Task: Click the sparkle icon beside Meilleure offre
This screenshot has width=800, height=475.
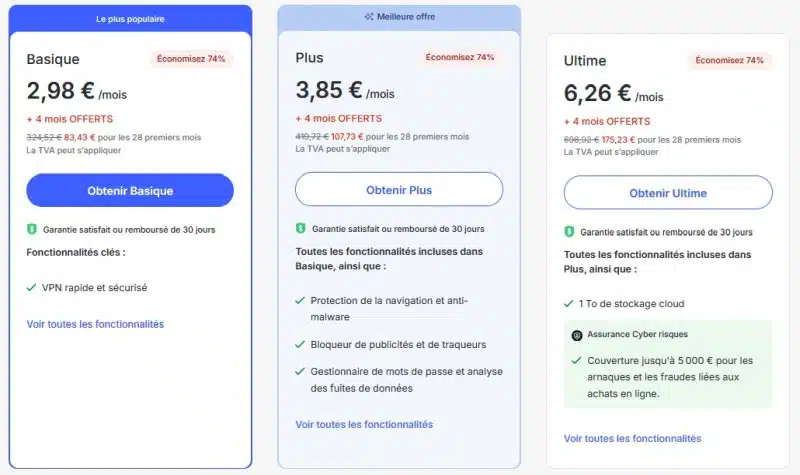Action: coord(369,16)
